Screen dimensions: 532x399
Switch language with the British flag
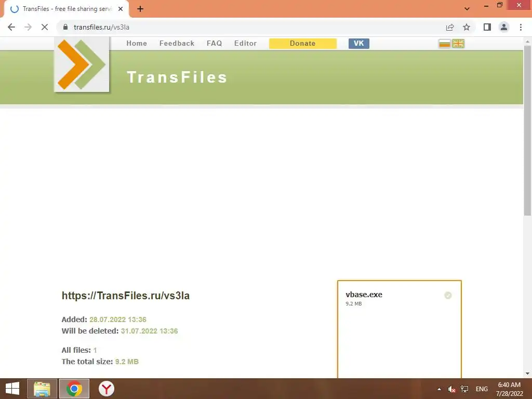(x=458, y=44)
